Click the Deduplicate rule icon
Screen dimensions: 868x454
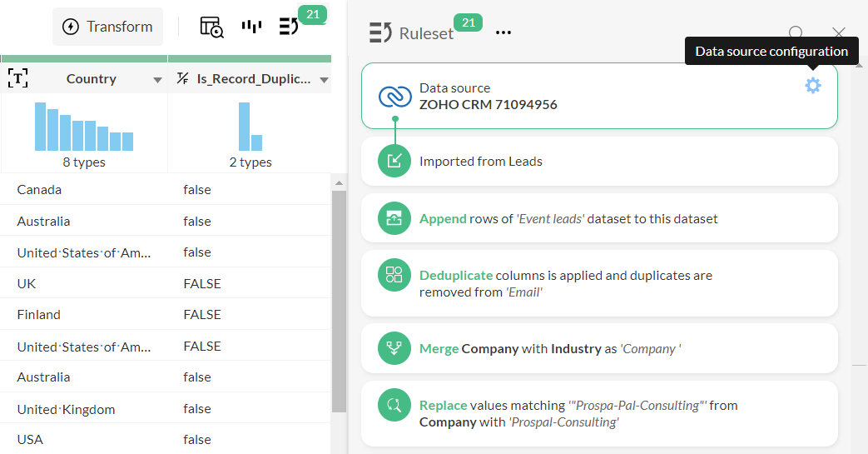(394, 275)
